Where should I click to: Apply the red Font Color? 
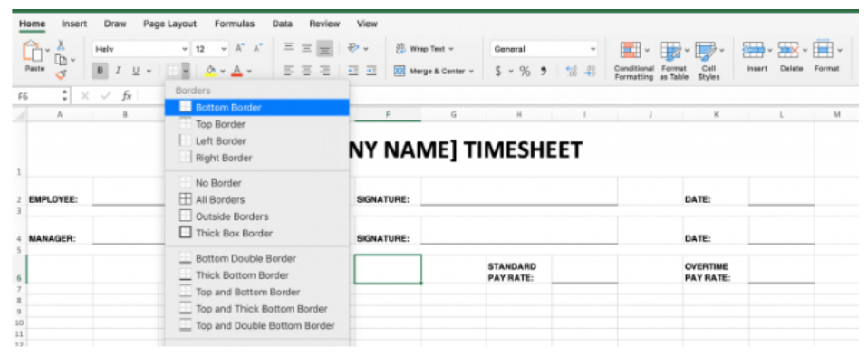(236, 71)
